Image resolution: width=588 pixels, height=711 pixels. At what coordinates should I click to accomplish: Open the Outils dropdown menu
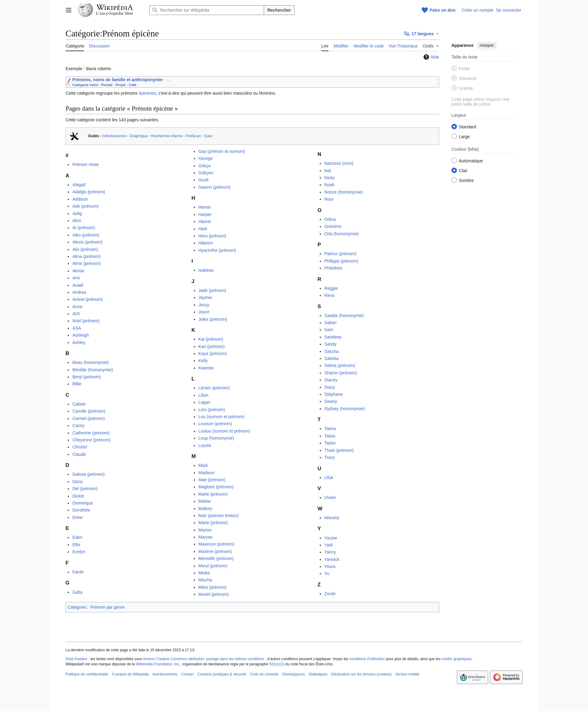click(430, 46)
